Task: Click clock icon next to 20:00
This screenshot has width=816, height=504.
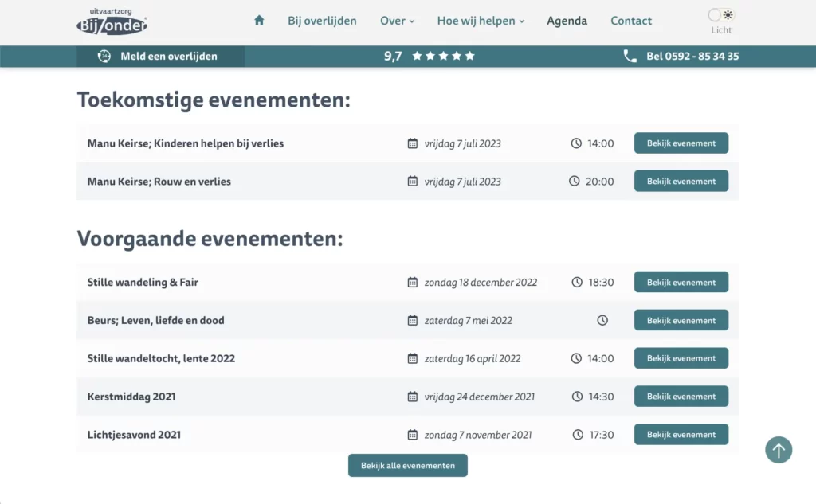Action: [574, 181]
